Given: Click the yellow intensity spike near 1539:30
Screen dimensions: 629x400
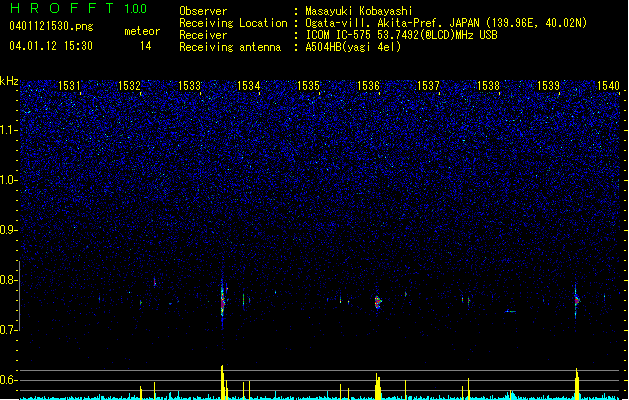Looking at the screenshot, I should point(577,384).
